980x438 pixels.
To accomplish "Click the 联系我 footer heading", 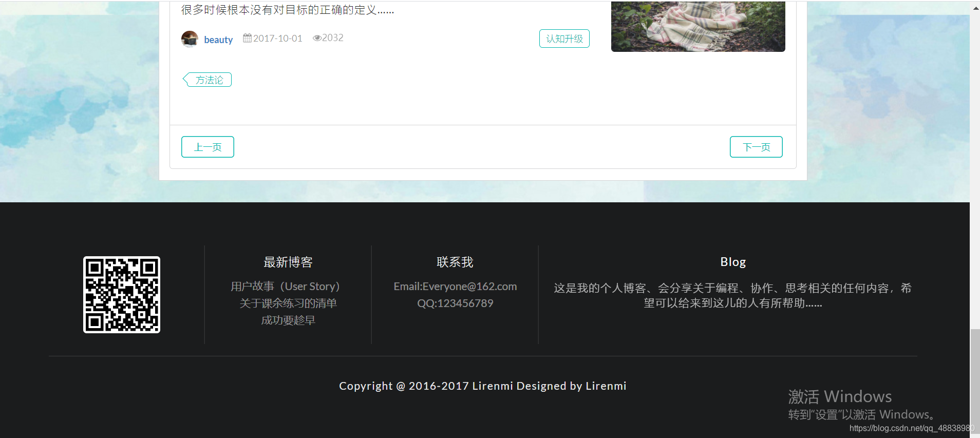I will coord(455,262).
